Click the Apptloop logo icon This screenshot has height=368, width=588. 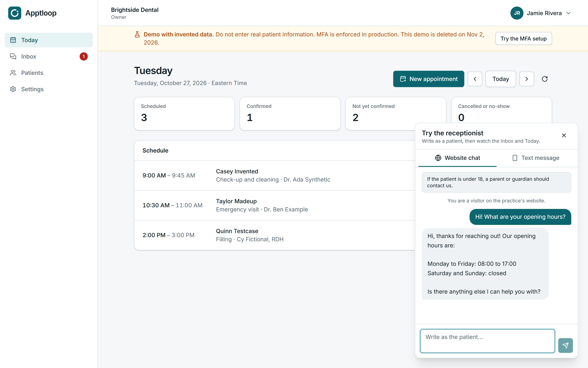click(14, 13)
